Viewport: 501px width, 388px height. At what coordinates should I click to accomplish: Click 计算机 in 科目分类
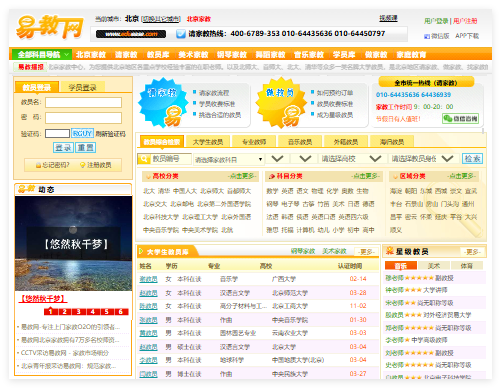(305, 230)
